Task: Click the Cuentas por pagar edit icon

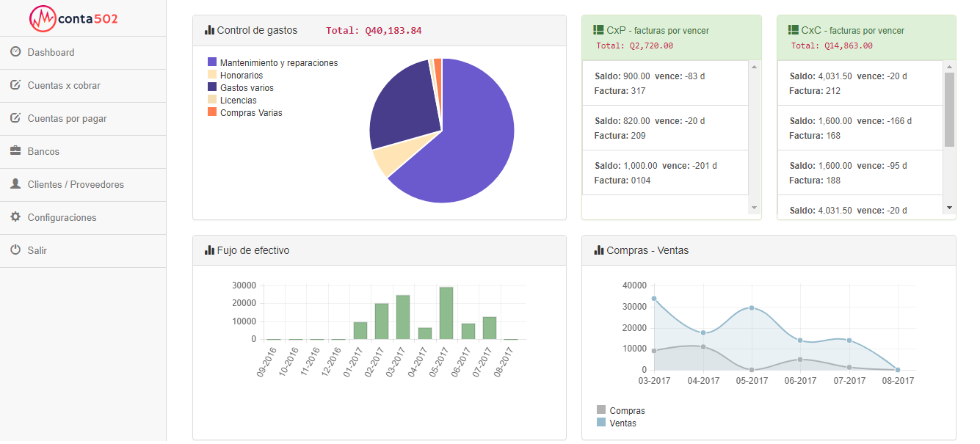Action: tap(15, 118)
